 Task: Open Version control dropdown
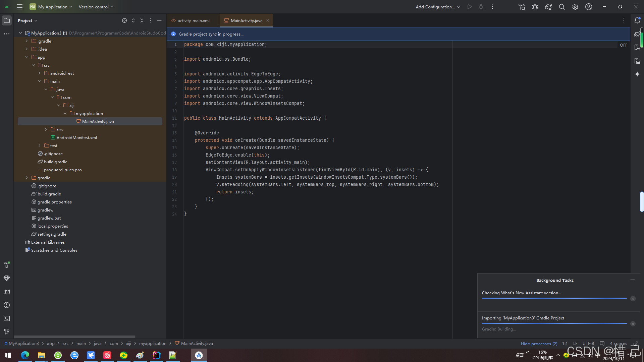click(x=96, y=7)
